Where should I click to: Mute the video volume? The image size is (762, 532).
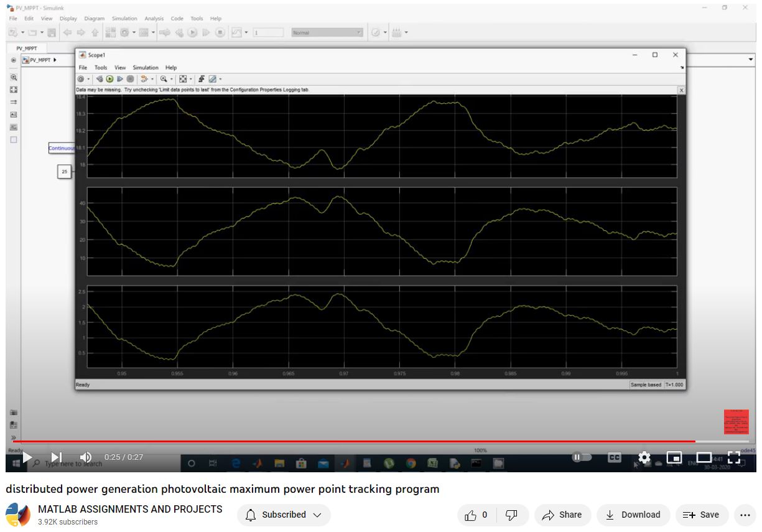pyautogui.click(x=86, y=457)
